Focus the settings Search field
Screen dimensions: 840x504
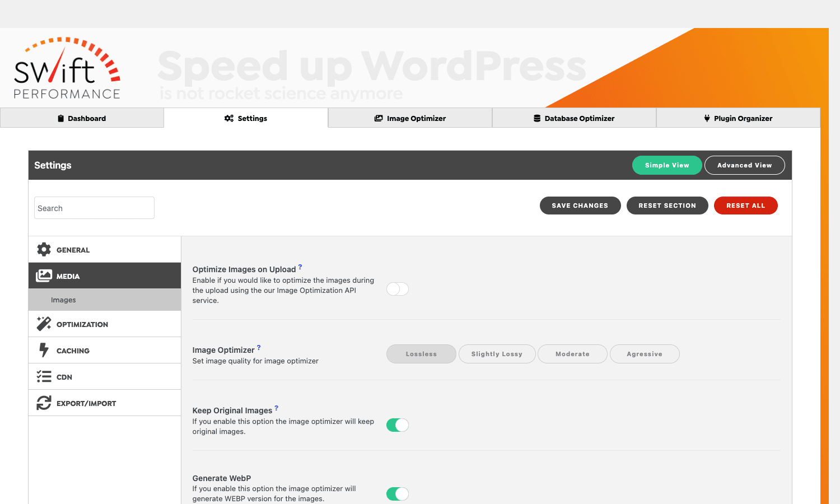94,208
